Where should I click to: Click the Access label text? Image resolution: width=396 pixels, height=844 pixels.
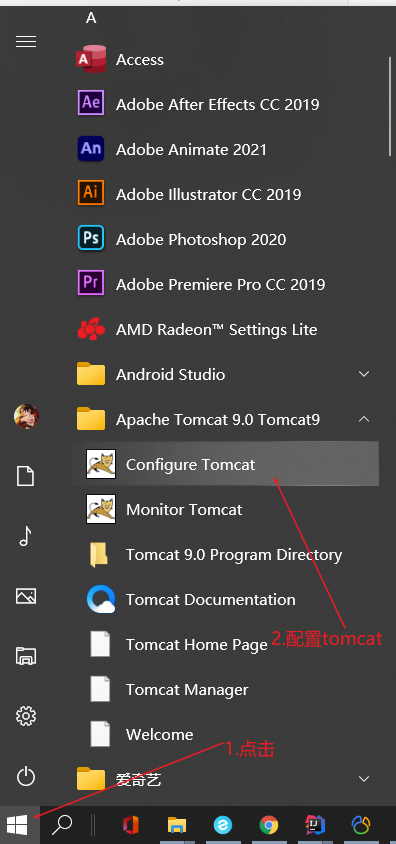click(139, 59)
